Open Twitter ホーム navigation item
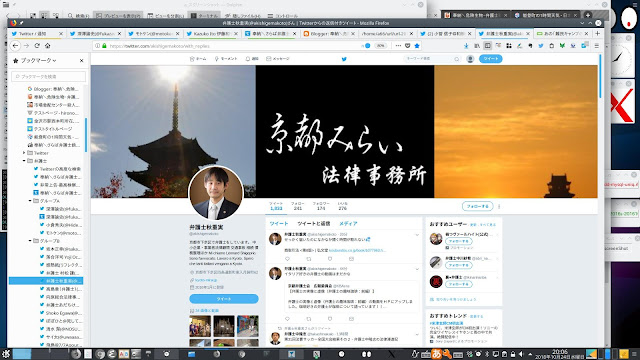The width and height of the screenshot is (640, 360). coord(198,59)
